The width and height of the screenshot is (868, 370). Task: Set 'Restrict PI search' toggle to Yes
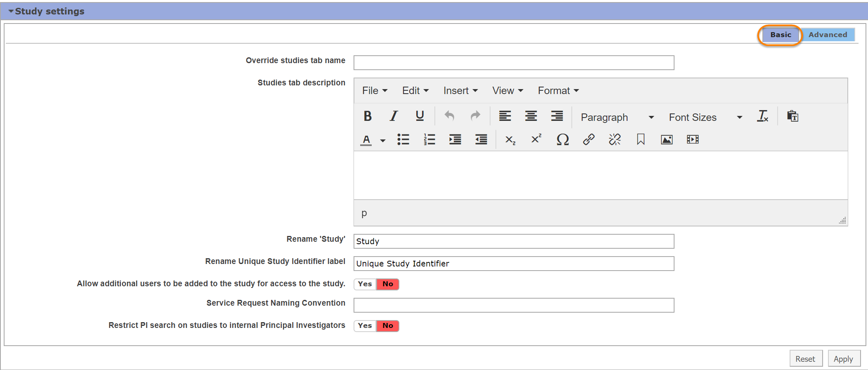click(365, 326)
